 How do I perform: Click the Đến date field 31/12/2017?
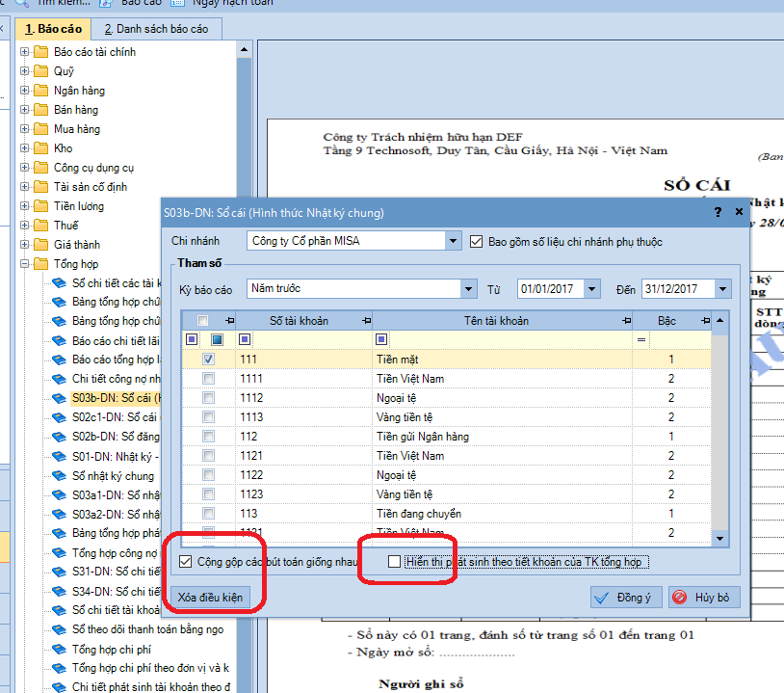(678, 289)
